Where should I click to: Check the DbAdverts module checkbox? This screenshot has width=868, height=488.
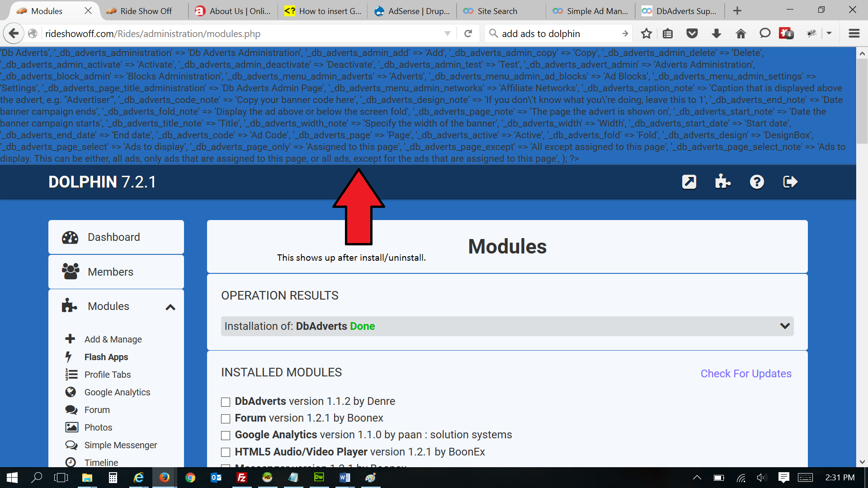[x=226, y=402]
